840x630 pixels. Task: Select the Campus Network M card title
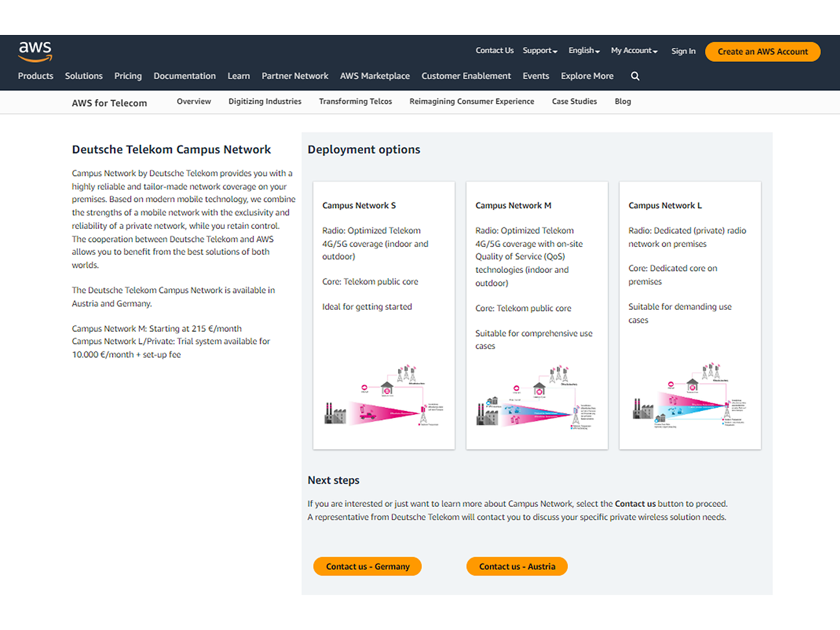tap(513, 205)
